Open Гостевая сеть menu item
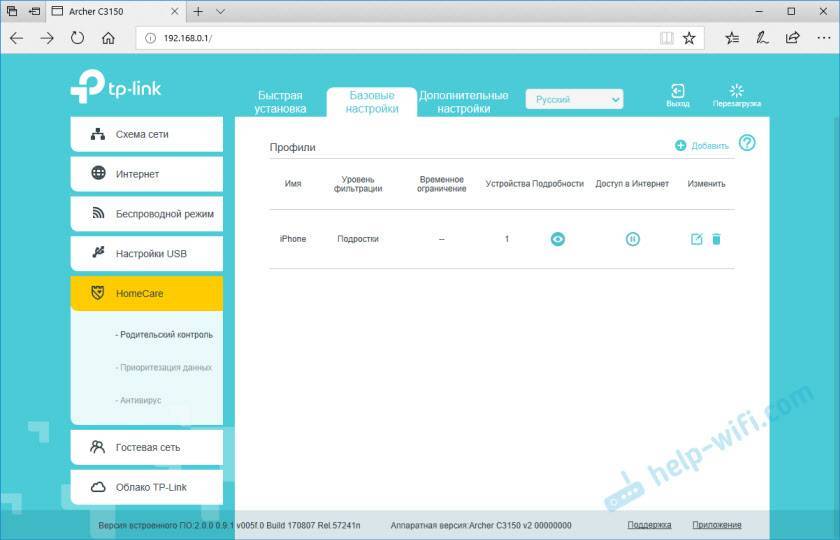Image resolution: width=840 pixels, height=540 pixels. pyautogui.click(x=147, y=447)
